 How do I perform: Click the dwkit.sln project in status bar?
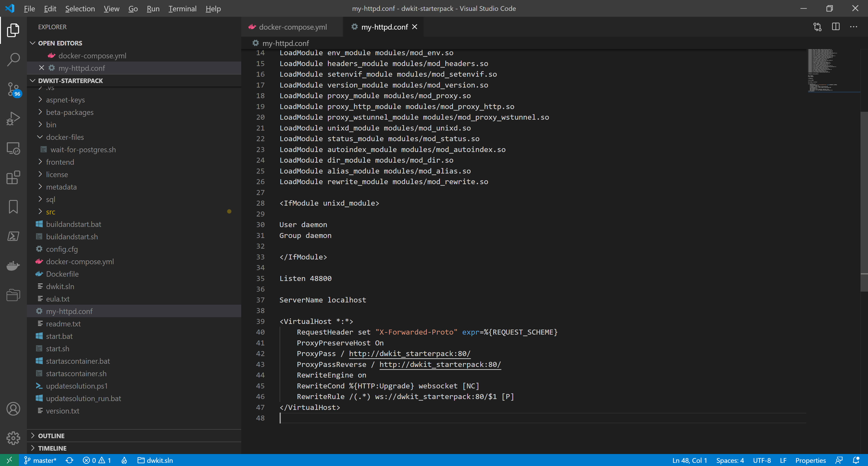click(155, 460)
